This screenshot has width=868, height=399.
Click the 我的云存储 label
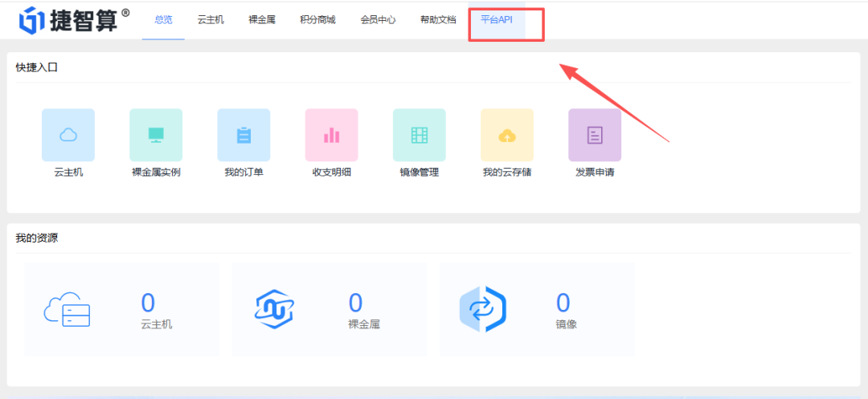pos(507,173)
